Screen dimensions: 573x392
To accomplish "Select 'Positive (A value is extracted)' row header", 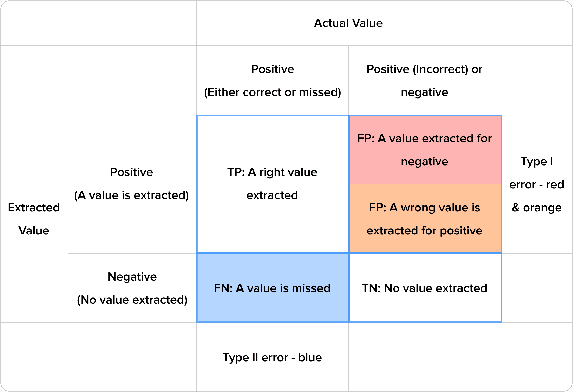I will click(132, 184).
